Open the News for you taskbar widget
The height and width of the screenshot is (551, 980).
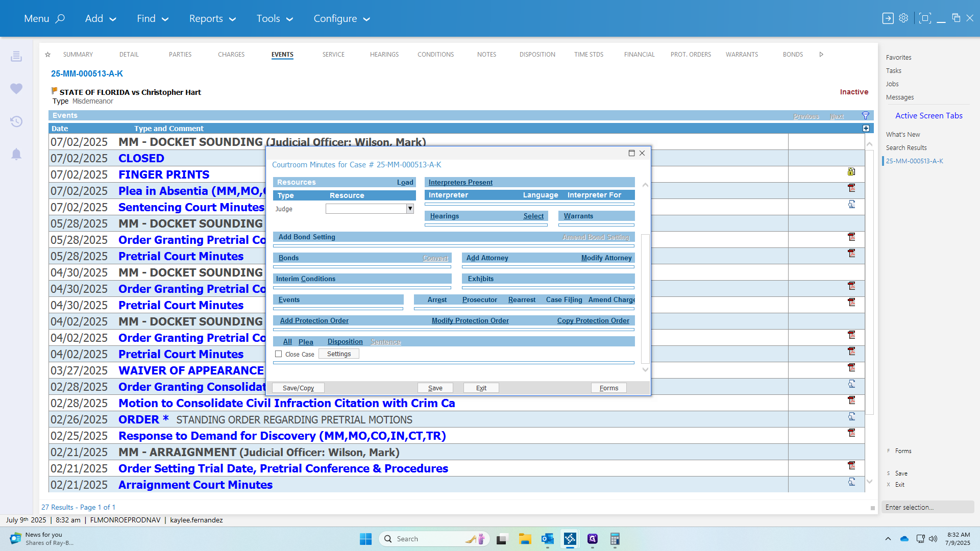[x=43, y=539]
